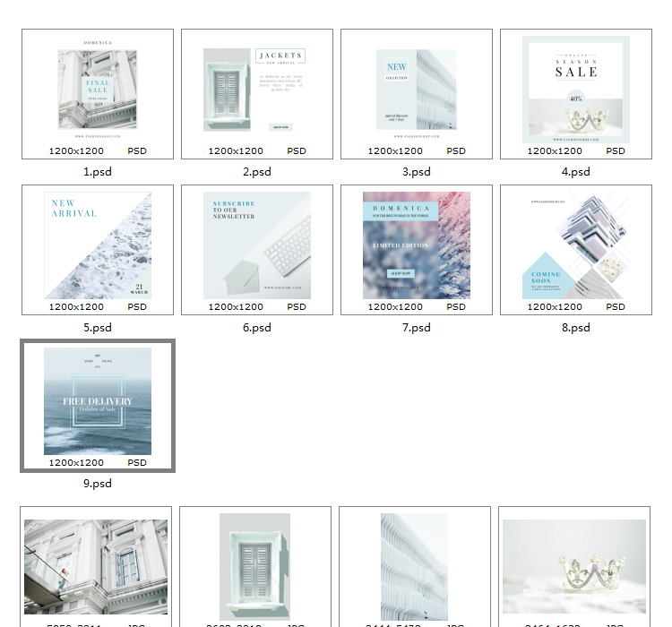Select the highlighted Free Delivery thumbnail

pos(98,401)
